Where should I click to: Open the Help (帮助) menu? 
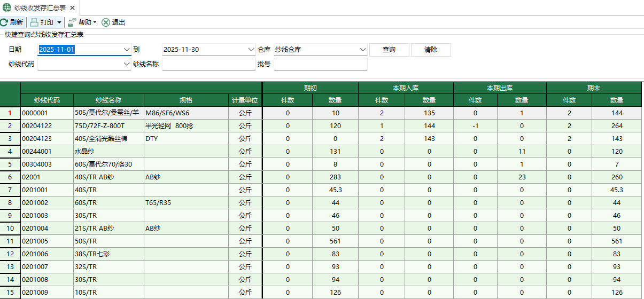(82, 22)
